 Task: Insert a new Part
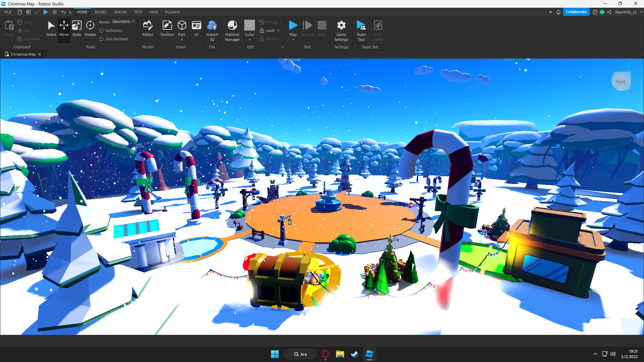pyautogui.click(x=182, y=28)
